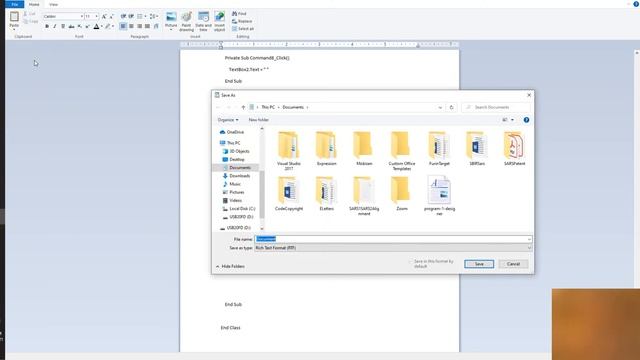Select the CodeCopyright folder
Screen dimensions: 640x360
click(x=289, y=193)
